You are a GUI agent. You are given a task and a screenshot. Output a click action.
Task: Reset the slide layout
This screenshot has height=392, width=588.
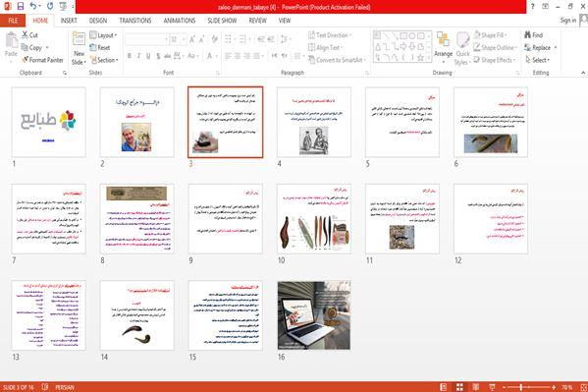(100, 48)
